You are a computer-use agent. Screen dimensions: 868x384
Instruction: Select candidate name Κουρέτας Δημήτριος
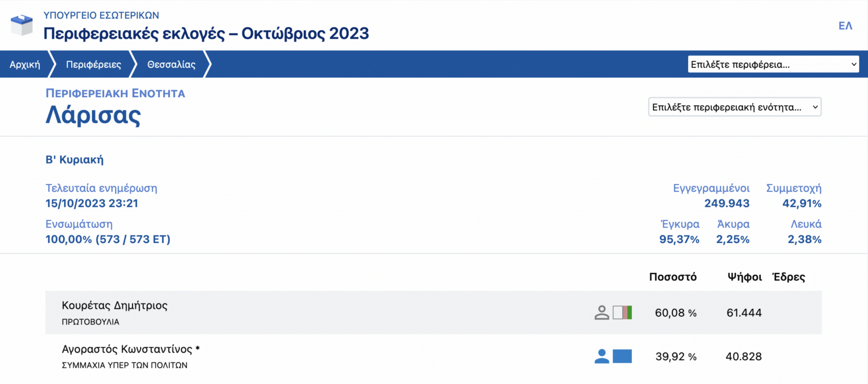click(x=115, y=305)
